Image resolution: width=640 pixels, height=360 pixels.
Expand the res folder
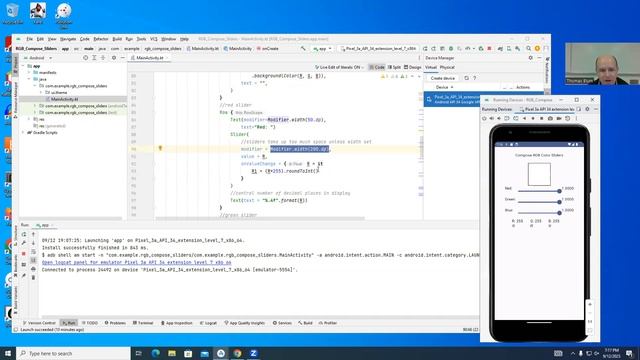click(x=29, y=119)
